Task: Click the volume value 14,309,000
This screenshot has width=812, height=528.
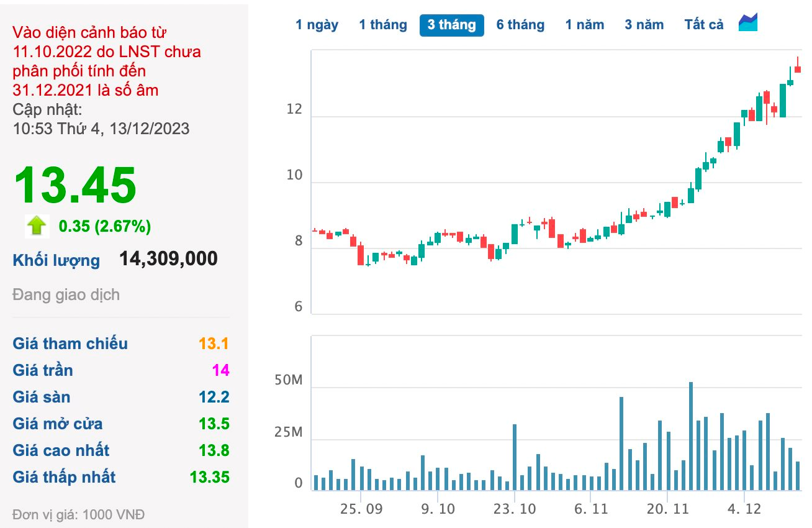Action: [x=168, y=259]
